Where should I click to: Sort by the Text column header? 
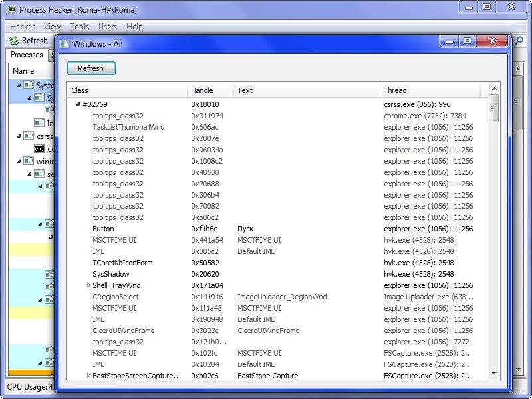307,90
